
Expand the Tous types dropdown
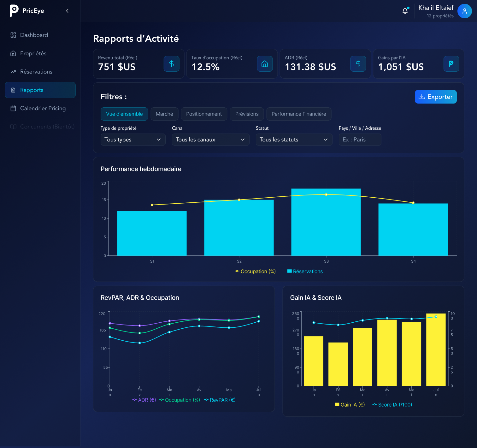tap(133, 140)
